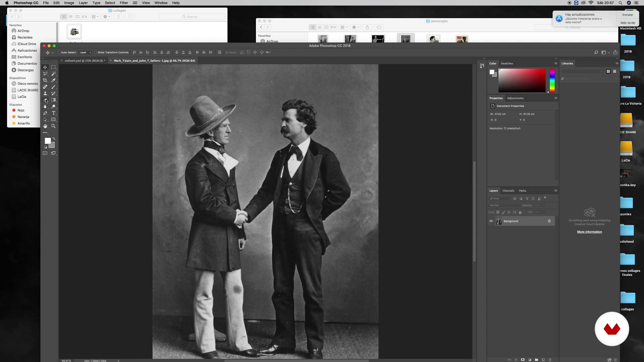Select the History Brush tool

point(53,94)
